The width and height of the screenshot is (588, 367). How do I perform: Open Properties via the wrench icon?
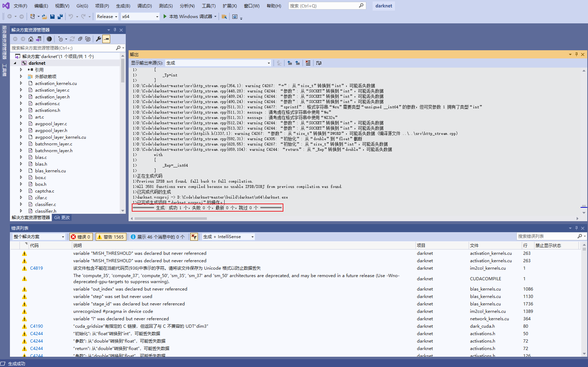[98, 39]
